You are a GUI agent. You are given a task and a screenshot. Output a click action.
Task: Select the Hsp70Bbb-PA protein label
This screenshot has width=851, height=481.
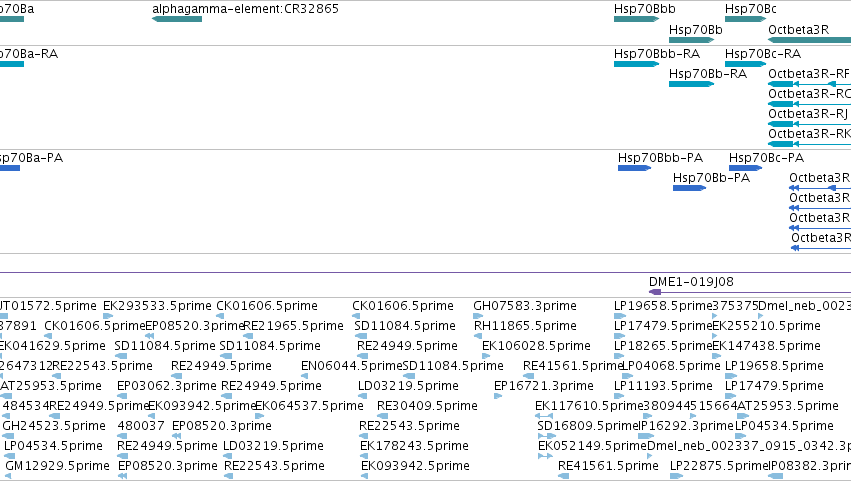click(x=661, y=158)
